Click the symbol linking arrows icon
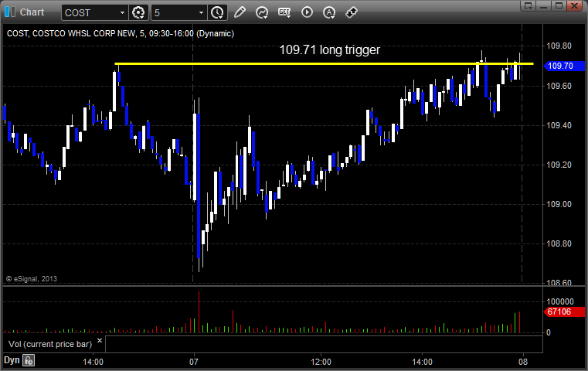The image size is (588, 371). pyautogui.click(x=352, y=12)
